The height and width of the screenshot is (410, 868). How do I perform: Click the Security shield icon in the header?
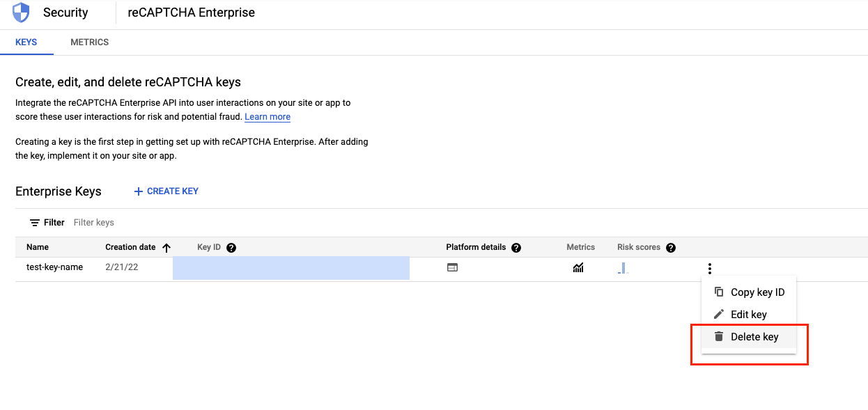pos(20,12)
